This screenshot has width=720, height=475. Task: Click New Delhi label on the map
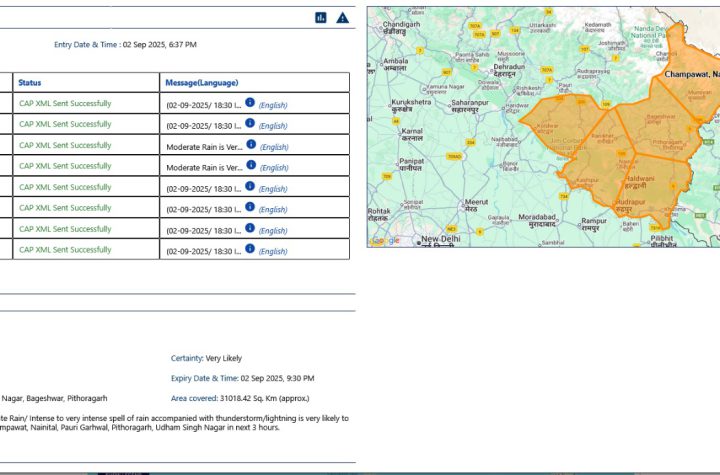click(x=441, y=241)
